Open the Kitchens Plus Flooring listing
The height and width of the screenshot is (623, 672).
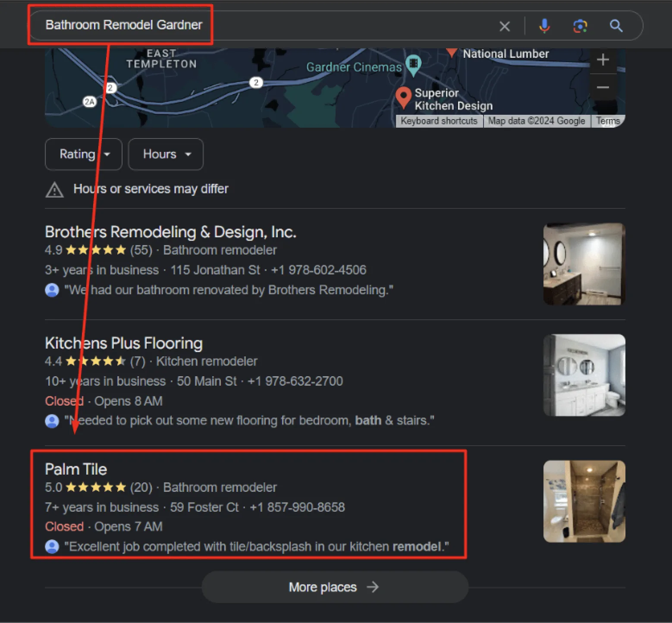[124, 343]
